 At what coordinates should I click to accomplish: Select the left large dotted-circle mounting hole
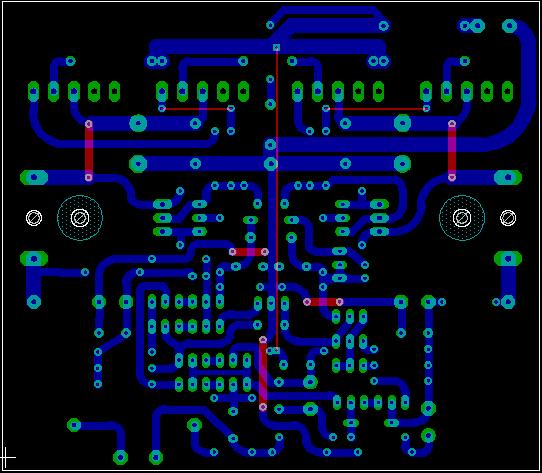[80, 218]
